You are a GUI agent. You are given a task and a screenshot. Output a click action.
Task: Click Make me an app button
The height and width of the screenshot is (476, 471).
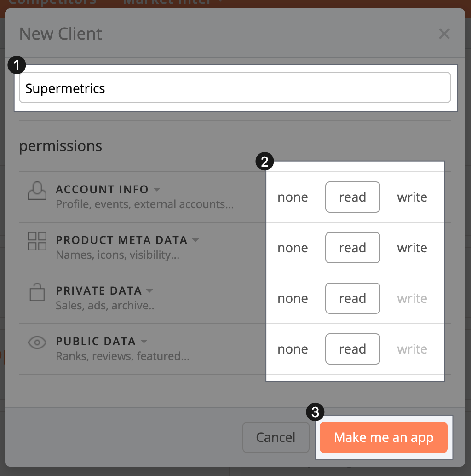[383, 437]
